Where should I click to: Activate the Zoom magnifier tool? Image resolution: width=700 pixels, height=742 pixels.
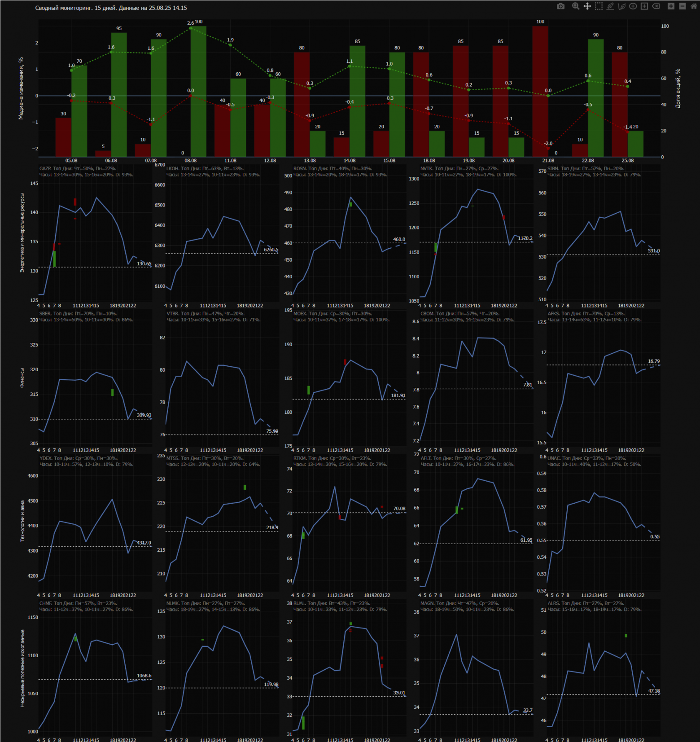(x=576, y=6)
